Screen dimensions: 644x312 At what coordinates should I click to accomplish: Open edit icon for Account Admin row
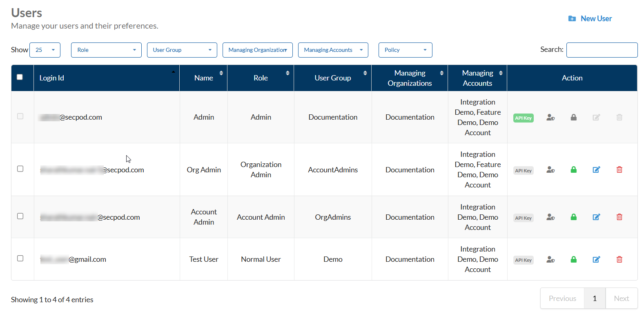pyautogui.click(x=596, y=217)
